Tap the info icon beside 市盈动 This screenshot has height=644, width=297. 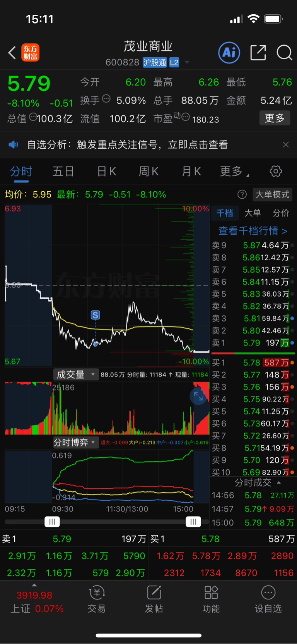click(186, 117)
